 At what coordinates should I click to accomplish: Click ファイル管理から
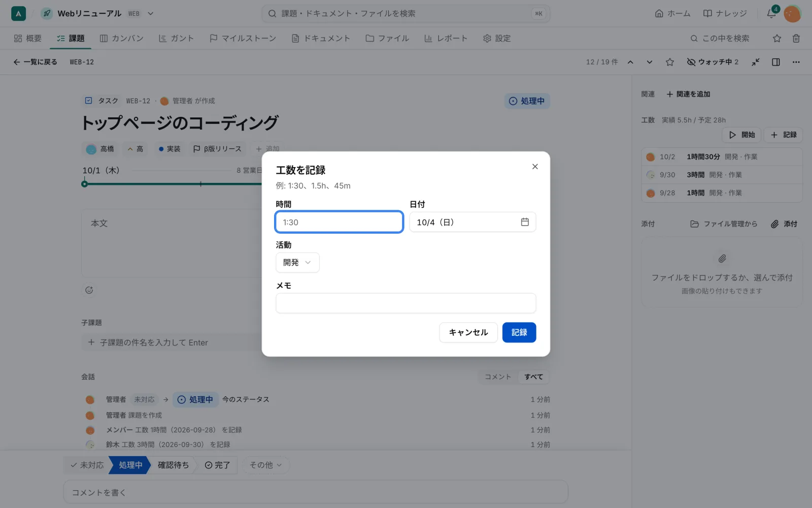pos(724,224)
